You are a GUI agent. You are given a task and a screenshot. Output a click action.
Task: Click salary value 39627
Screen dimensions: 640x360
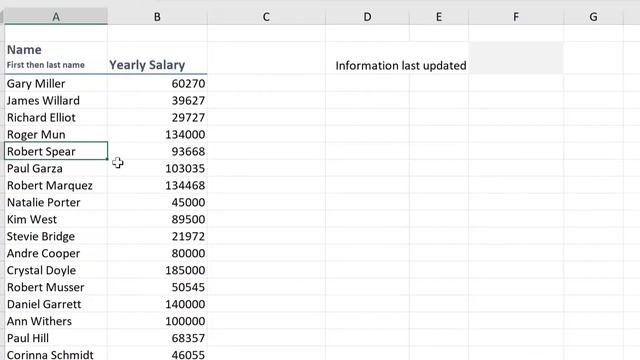(x=157, y=100)
